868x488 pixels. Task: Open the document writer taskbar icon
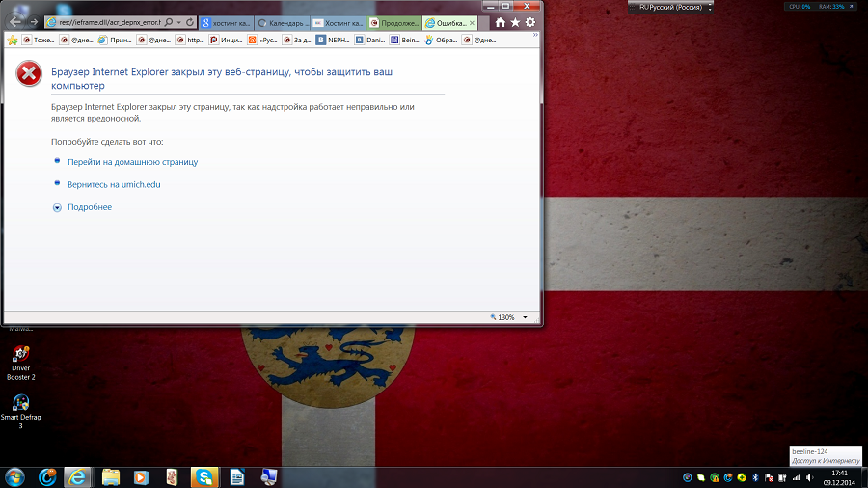(237, 477)
